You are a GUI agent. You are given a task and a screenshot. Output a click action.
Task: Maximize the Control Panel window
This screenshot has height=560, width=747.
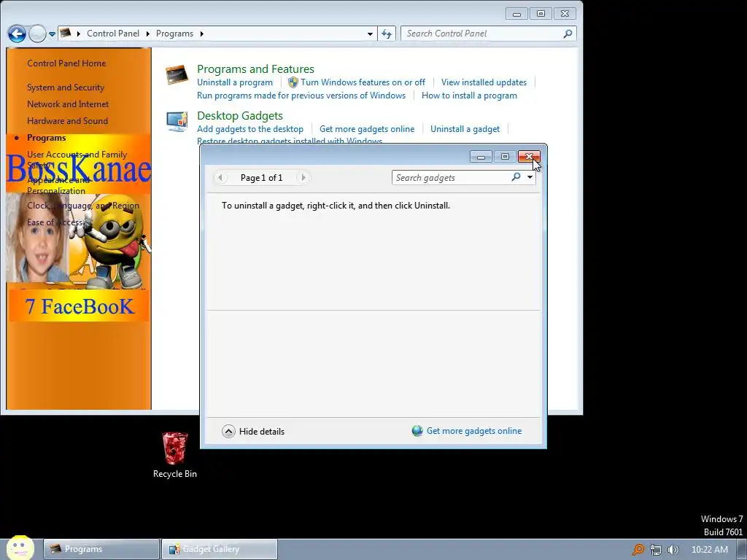[541, 14]
